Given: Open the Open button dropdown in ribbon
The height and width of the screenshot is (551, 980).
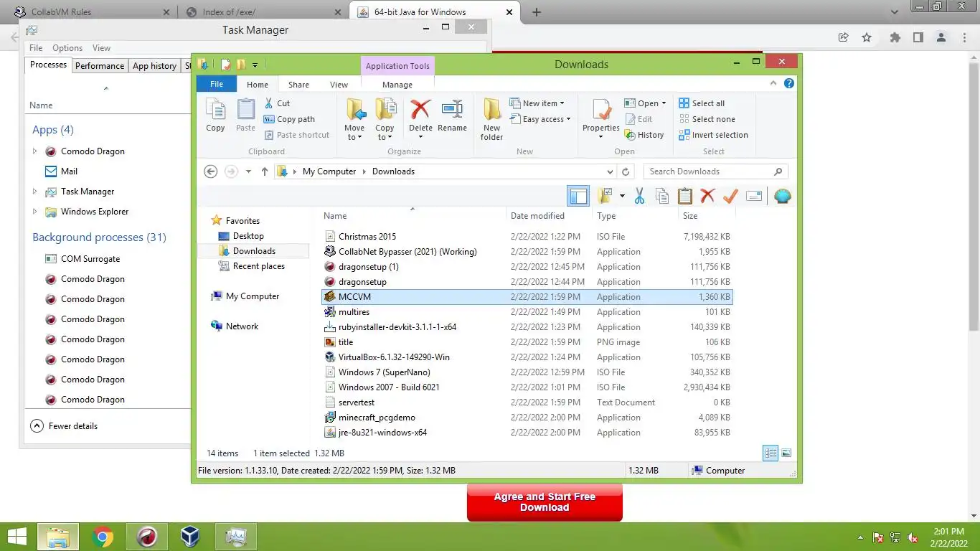Looking at the screenshot, I should tap(664, 103).
